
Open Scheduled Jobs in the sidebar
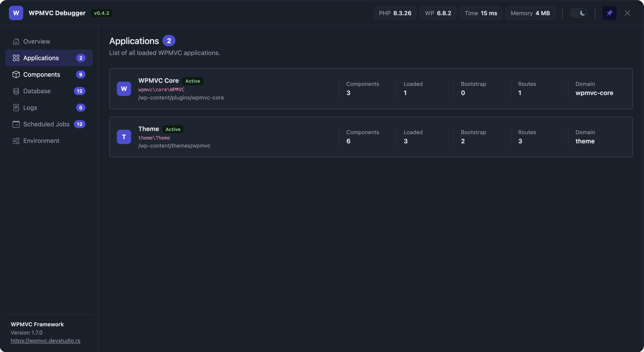[49, 124]
